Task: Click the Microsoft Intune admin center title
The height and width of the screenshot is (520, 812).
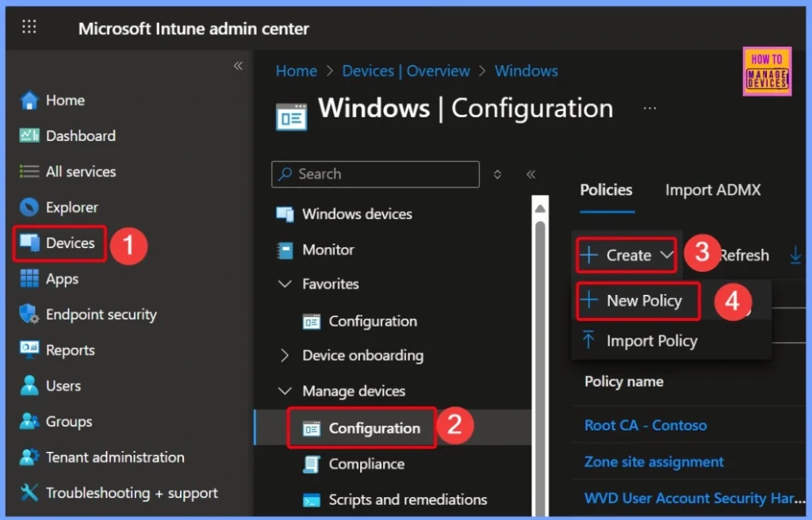Action: (193, 29)
